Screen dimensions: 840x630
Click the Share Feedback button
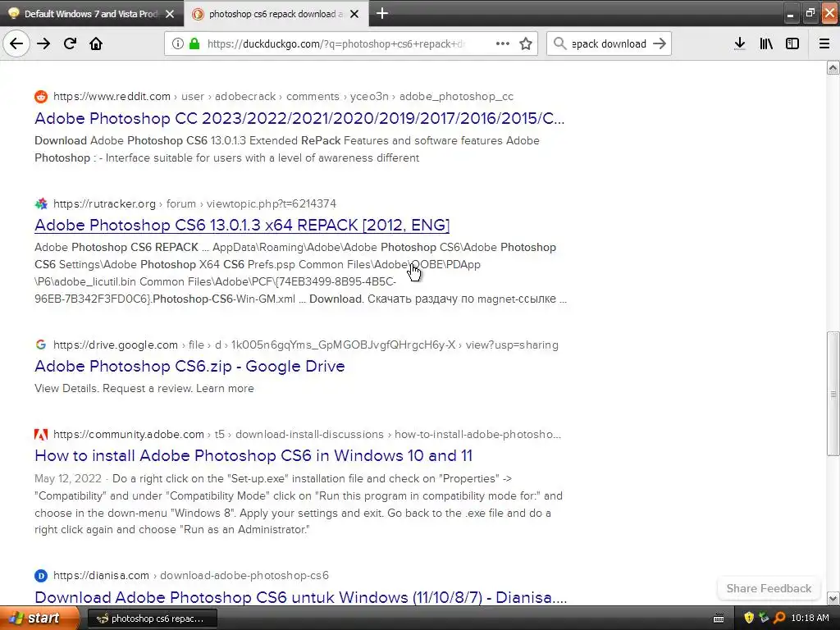tap(769, 589)
